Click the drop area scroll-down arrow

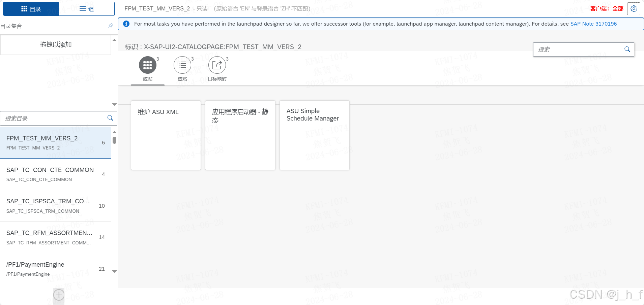point(114,104)
